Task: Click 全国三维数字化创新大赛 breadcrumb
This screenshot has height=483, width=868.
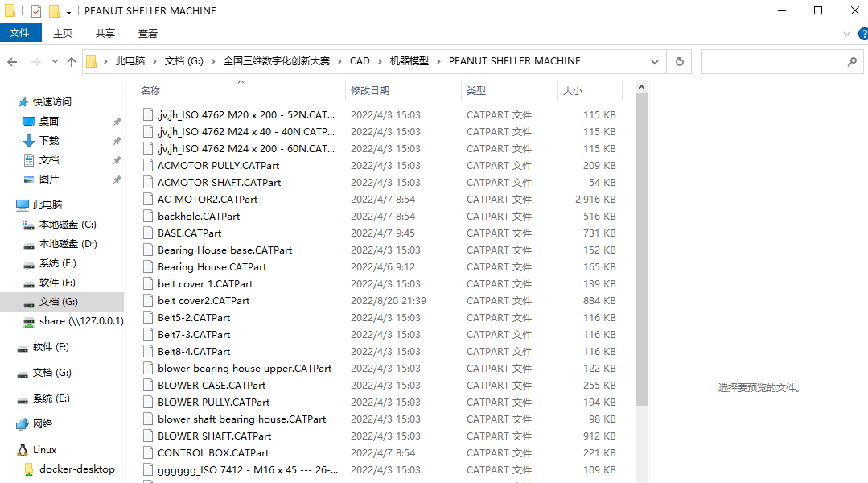Action: pyautogui.click(x=277, y=61)
